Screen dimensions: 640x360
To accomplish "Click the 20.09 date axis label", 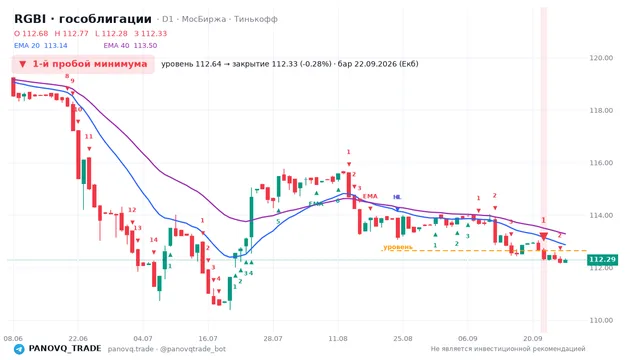I will 532,339.
